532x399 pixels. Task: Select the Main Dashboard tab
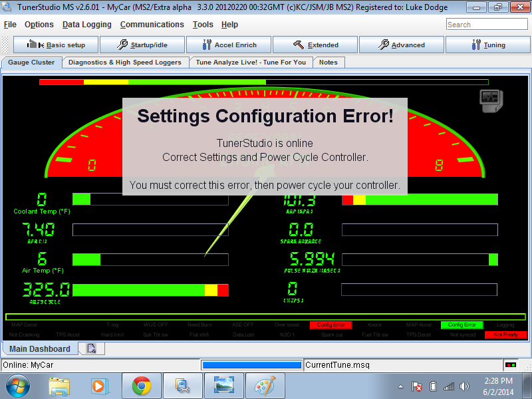(x=40, y=348)
